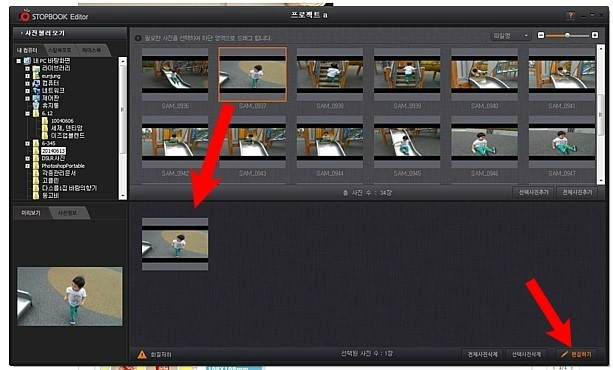The image size is (613, 370).
Task: Select the SAM_0947 thumbnail
Action: (x=562, y=142)
